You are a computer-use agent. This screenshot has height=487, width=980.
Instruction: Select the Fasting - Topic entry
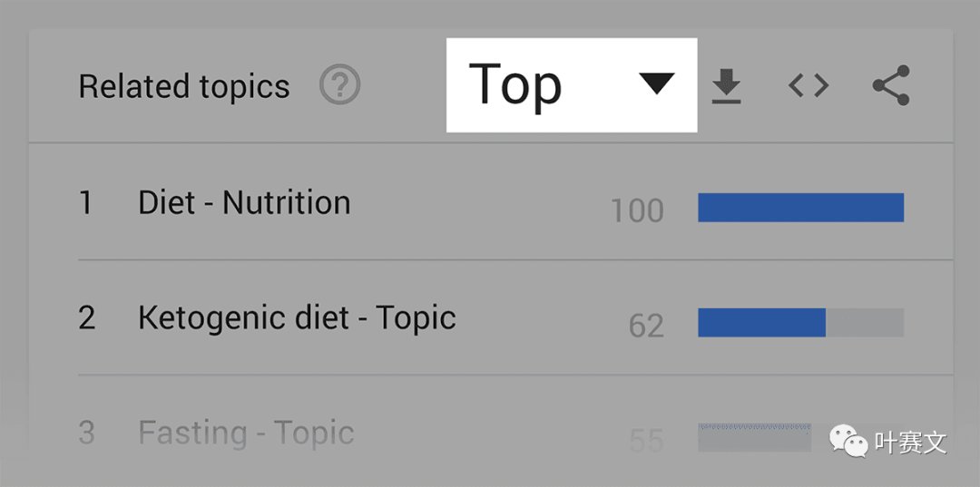pos(246,433)
